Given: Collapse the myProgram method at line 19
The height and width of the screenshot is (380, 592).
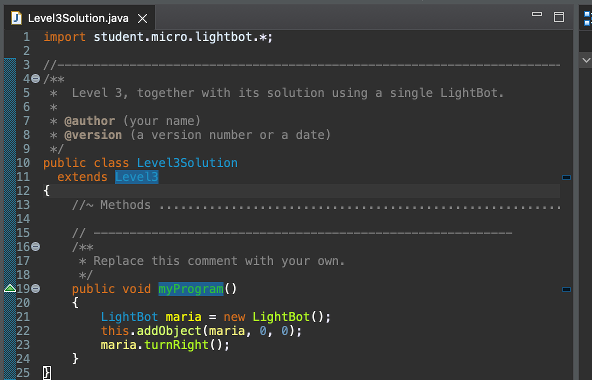Looking at the screenshot, I should tap(35, 289).
